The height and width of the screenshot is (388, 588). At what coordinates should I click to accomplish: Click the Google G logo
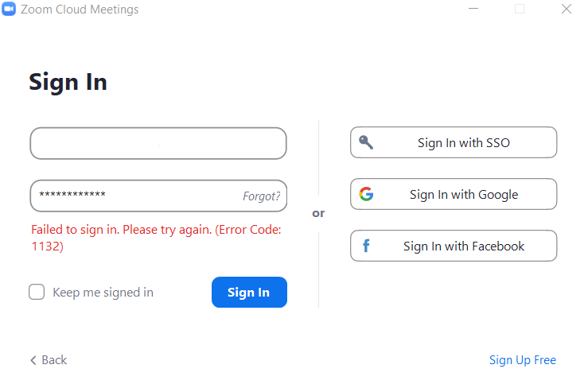coord(366,194)
